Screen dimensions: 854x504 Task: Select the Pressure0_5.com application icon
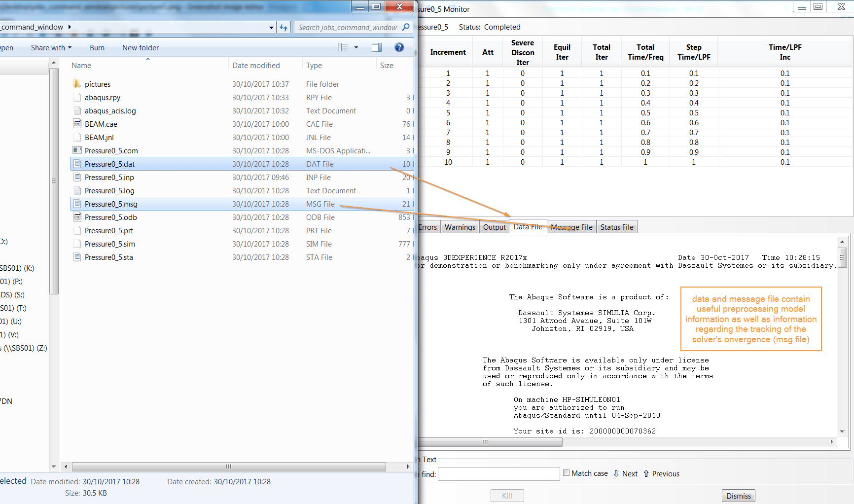pos(77,150)
